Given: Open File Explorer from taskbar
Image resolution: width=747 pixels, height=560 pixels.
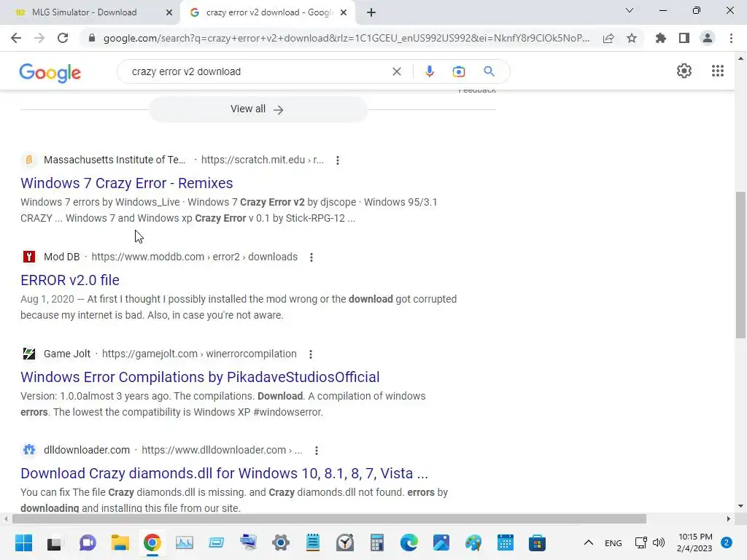Looking at the screenshot, I should 120,542.
